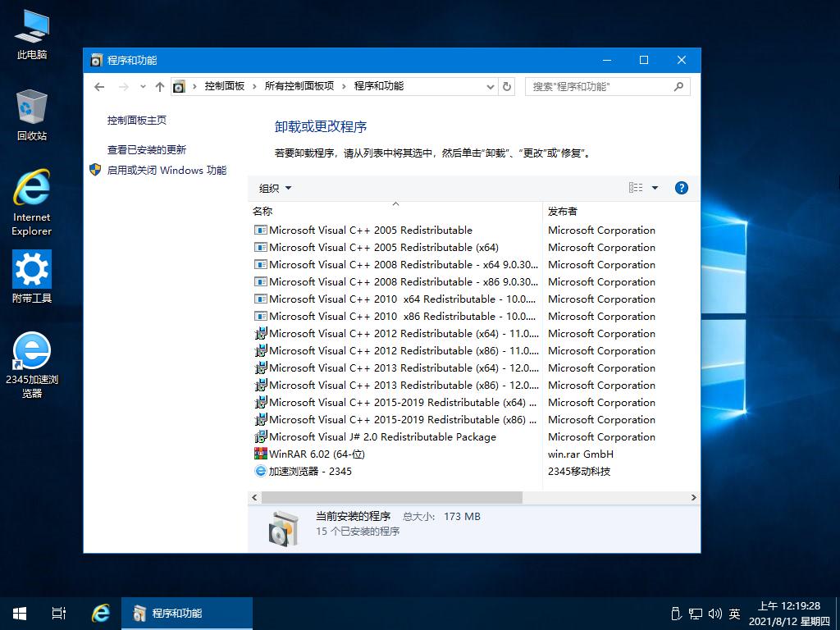Open the more view options dropdown arrow
840x630 pixels.
655,188
